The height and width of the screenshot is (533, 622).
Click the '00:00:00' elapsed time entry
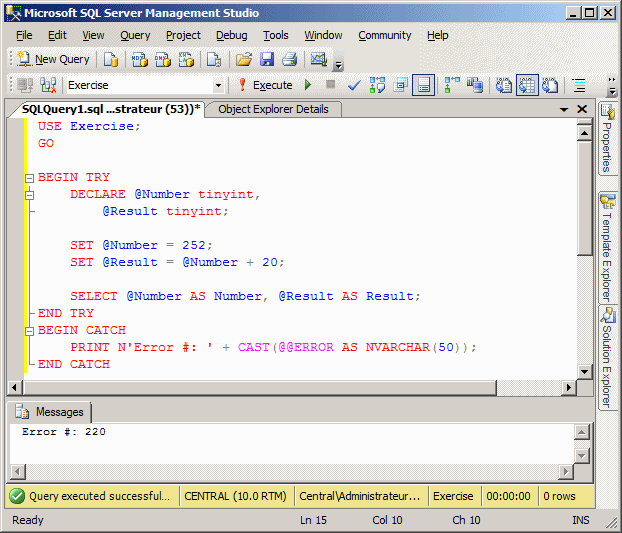pyautogui.click(x=508, y=496)
